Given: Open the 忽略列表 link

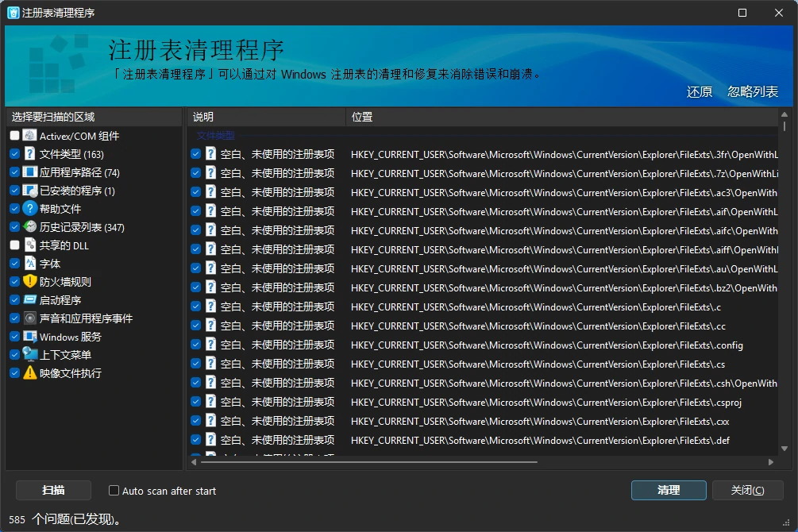Looking at the screenshot, I should (751, 92).
